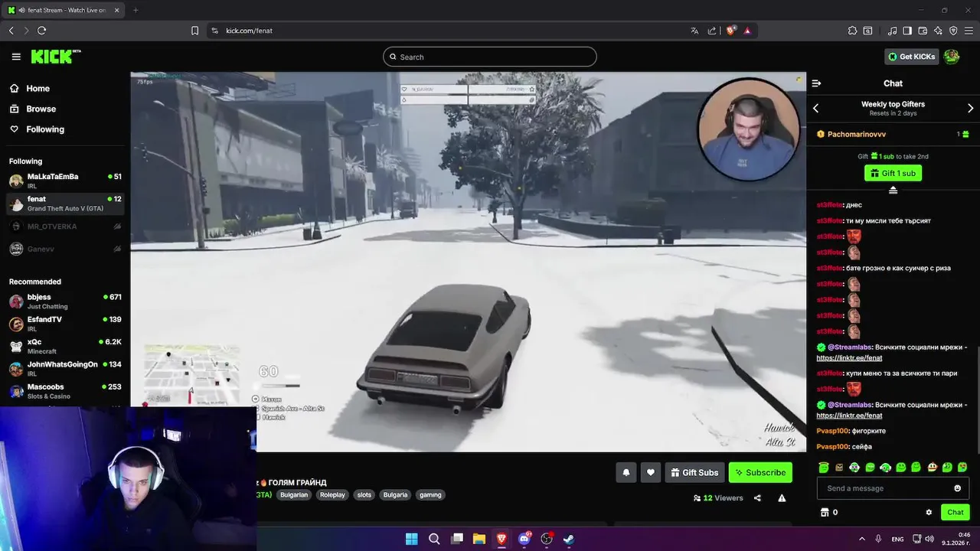The image size is (980, 551).
Task: Open Brave Leo AI sparkle icon
Action: (938, 31)
